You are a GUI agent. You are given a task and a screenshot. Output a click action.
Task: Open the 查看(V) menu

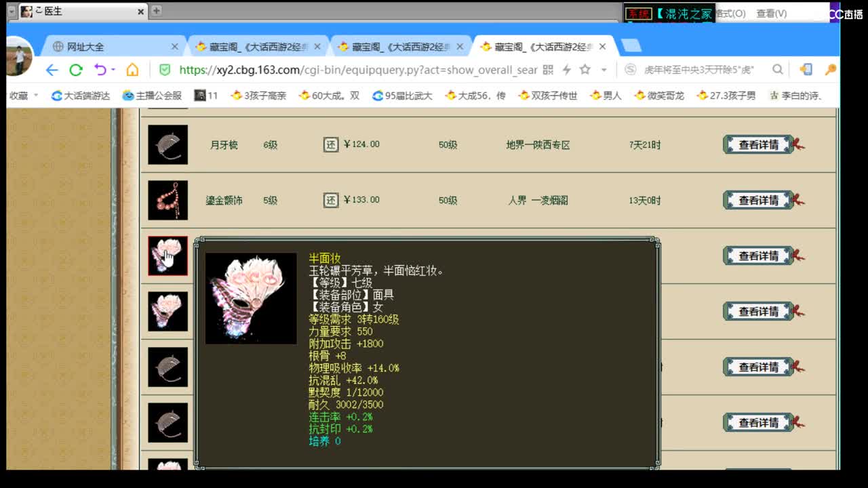[x=772, y=13]
